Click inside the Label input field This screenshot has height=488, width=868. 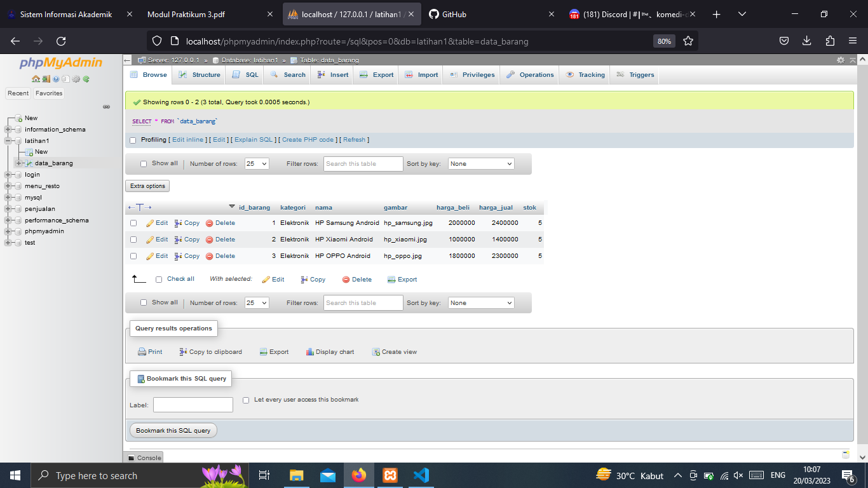pyautogui.click(x=193, y=404)
